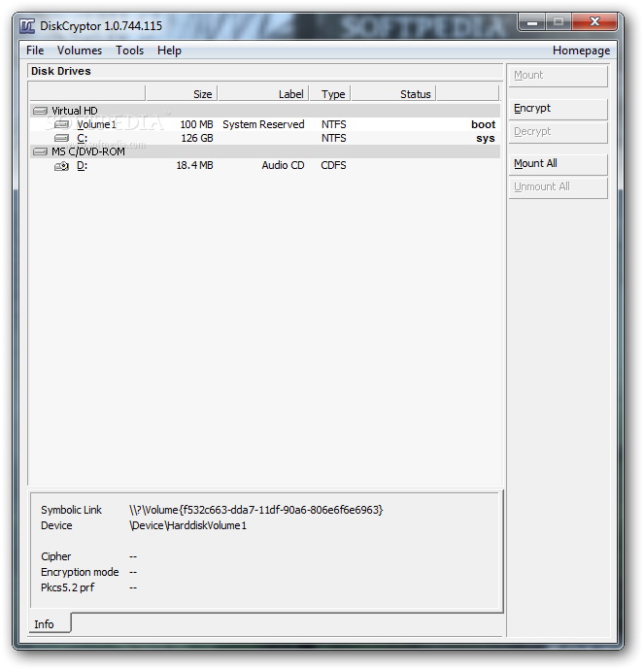Screen dimensions: 644x670
Task: Click the Volume1 drive icon
Action: pos(61,124)
